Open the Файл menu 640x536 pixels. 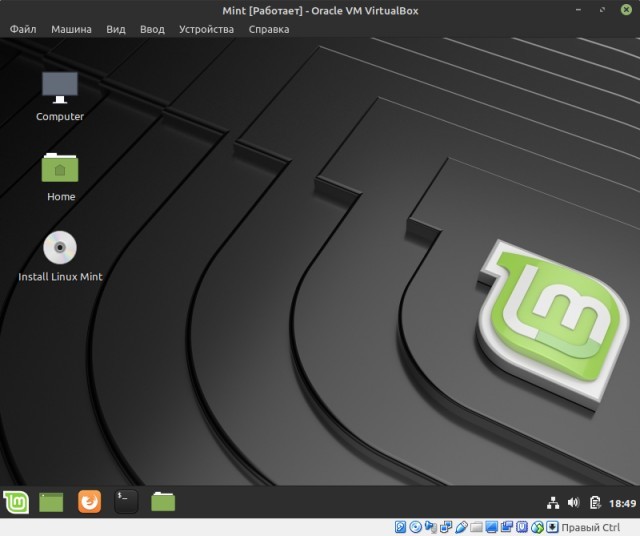point(23,29)
